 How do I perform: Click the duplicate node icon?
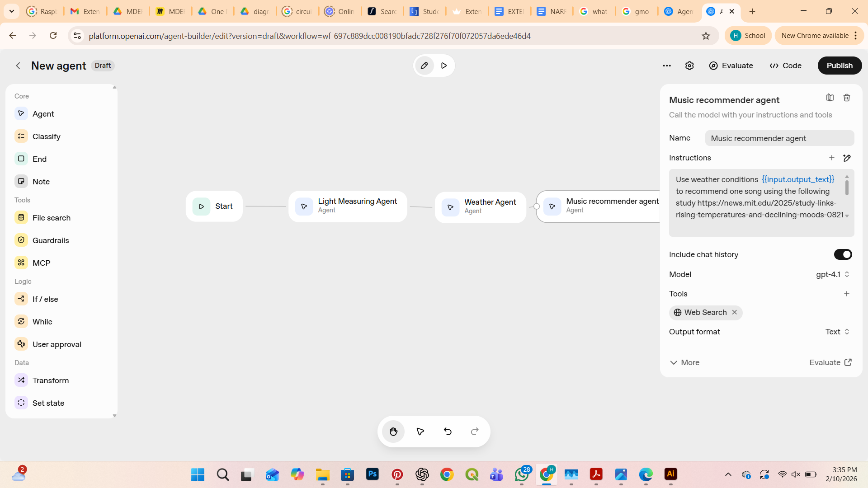[x=830, y=98]
